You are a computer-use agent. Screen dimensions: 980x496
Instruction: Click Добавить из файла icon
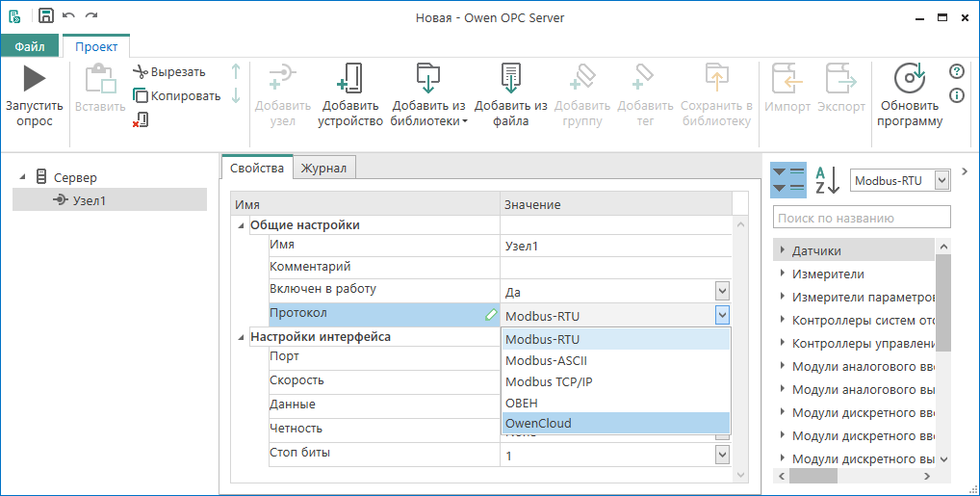(x=510, y=79)
